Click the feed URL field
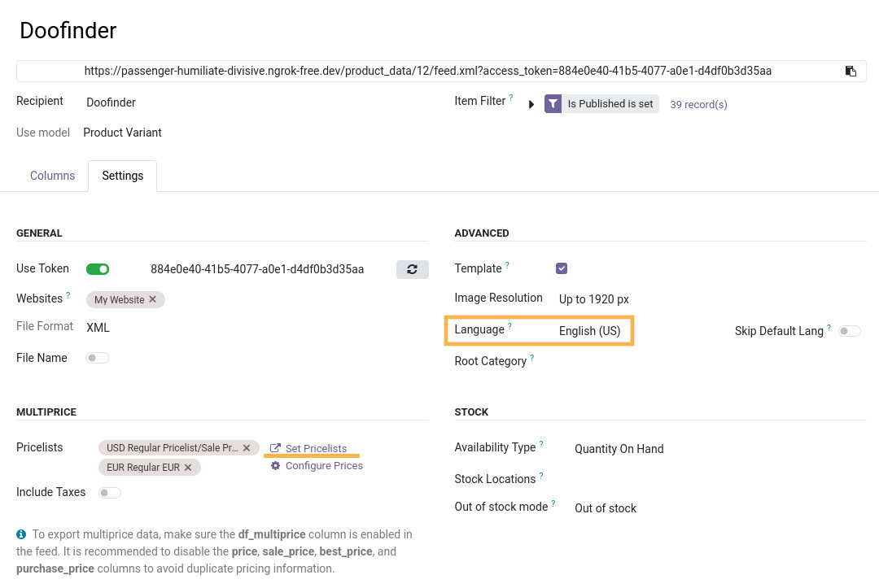This screenshot has height=588, width=879. click(x=428, y=71)
